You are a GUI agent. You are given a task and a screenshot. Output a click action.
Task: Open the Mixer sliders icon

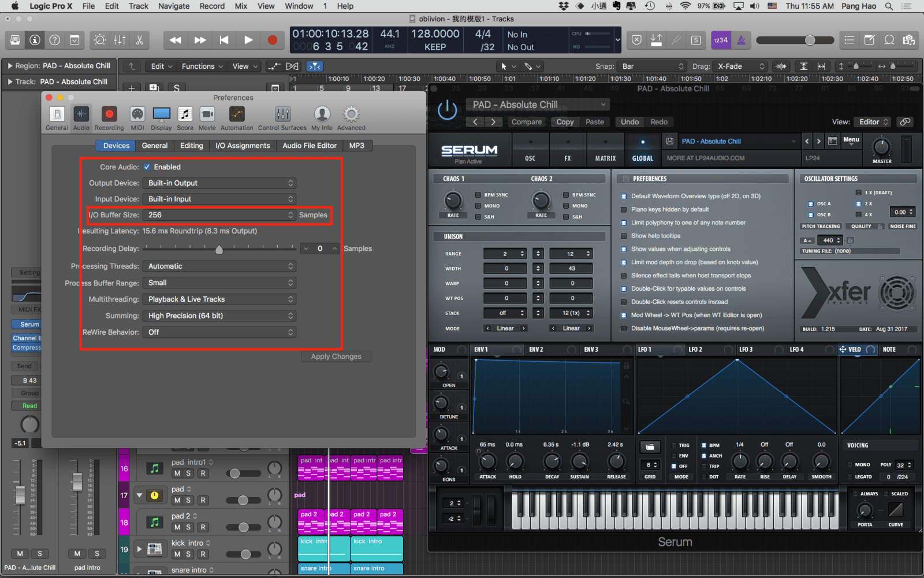[x=120, y=40]
